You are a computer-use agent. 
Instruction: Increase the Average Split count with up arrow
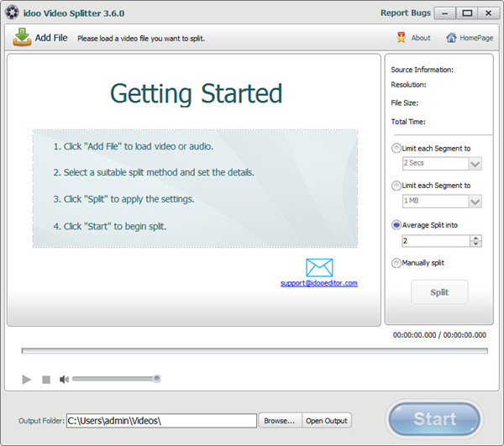coord(476,238)
